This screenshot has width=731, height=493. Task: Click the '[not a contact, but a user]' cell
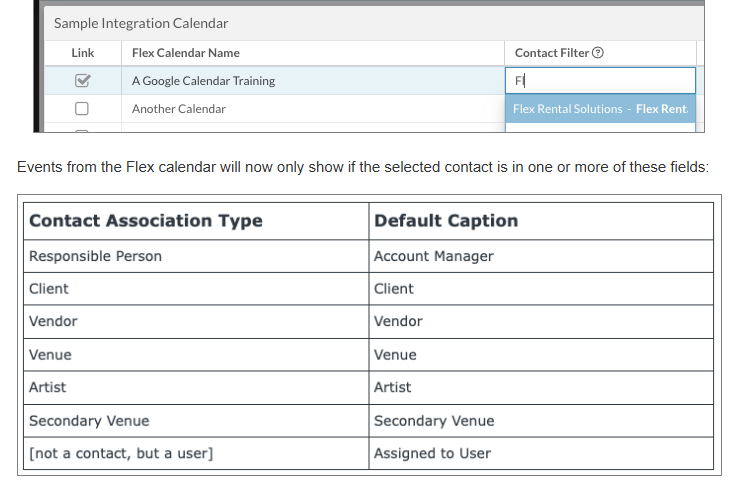coord(121,454)
